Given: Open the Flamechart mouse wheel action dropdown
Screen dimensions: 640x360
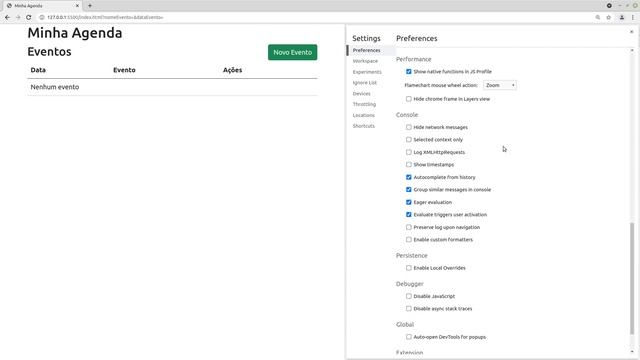Looking at the screenshot, I should tap(500, 85).
